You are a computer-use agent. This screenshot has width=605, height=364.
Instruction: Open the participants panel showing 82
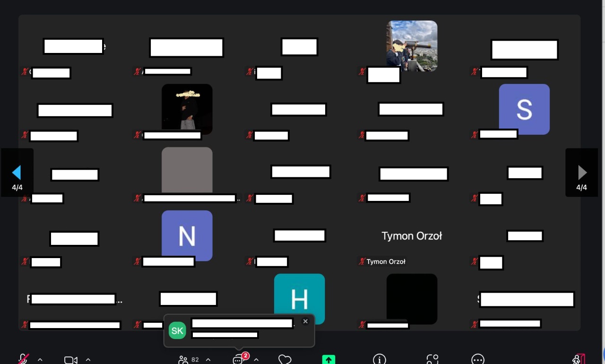pos(189,360)
